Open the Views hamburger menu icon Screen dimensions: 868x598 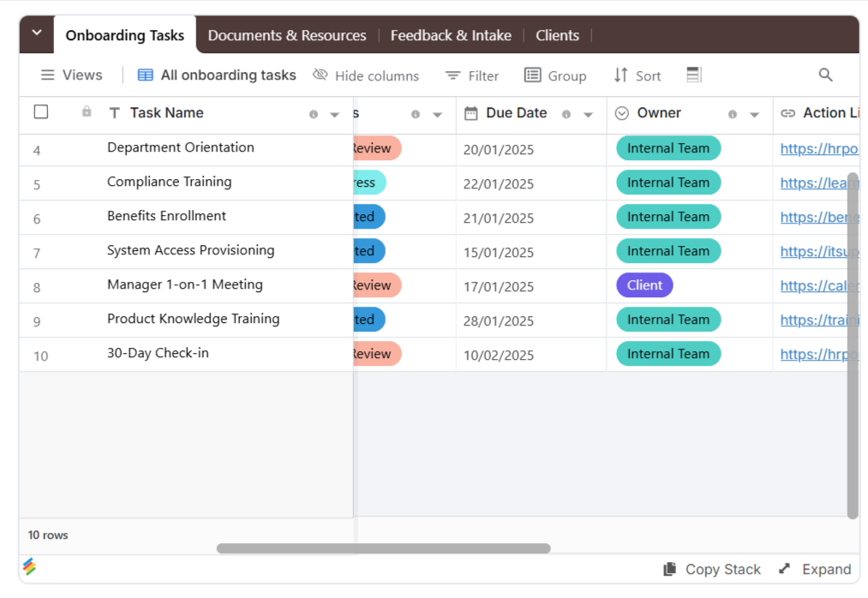tap(48, 75)
